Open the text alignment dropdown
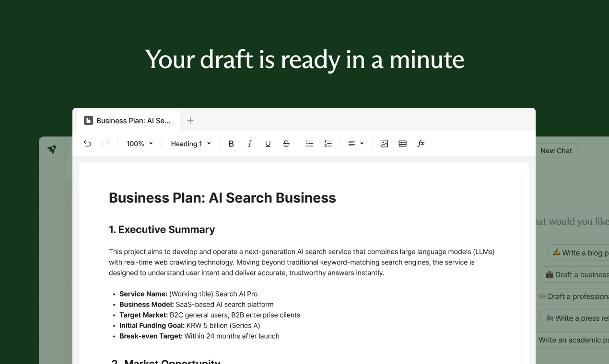609x364 pixels. (x=356, y=143)
